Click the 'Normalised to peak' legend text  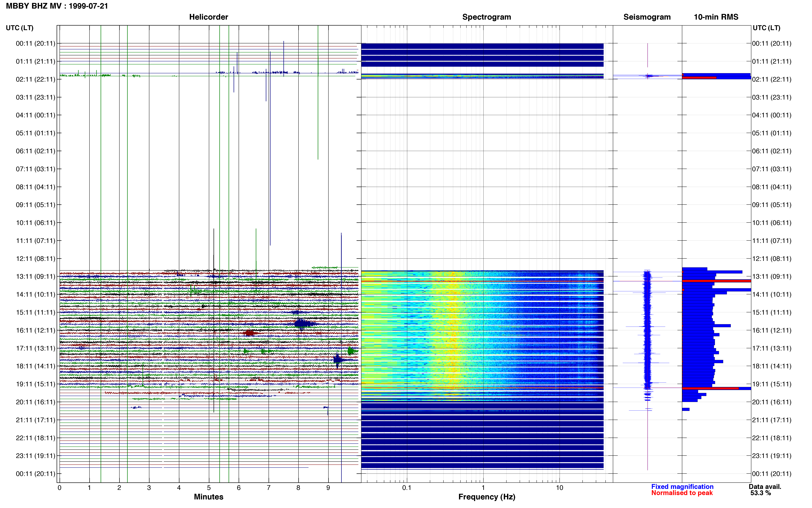[682, 493]
